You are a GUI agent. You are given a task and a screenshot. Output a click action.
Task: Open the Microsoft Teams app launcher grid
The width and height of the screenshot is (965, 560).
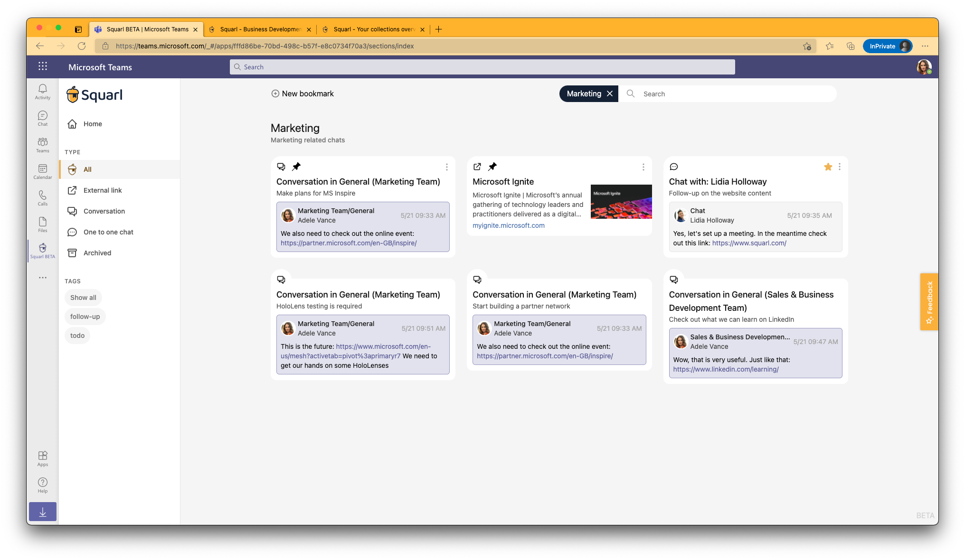[43, 66]
